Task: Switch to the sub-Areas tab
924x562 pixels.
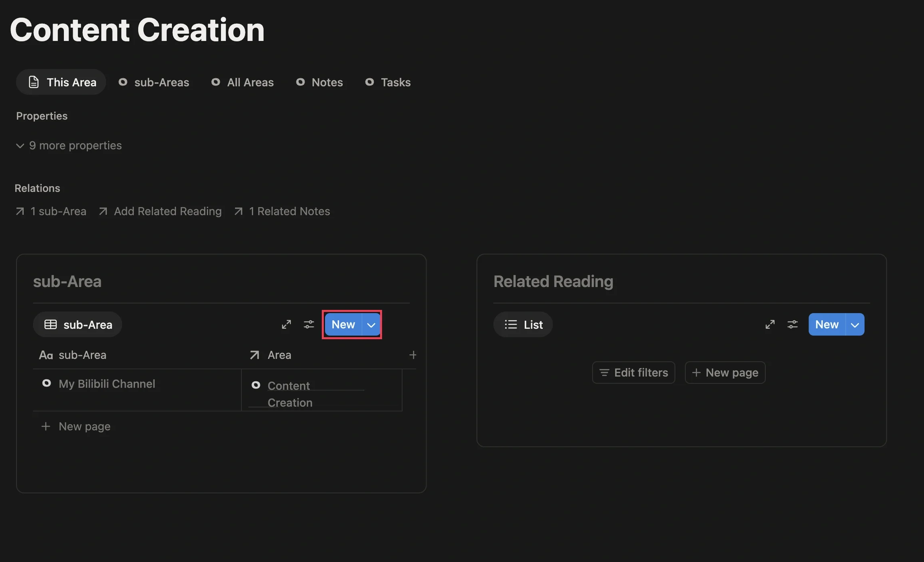Action: pos(154,82)
